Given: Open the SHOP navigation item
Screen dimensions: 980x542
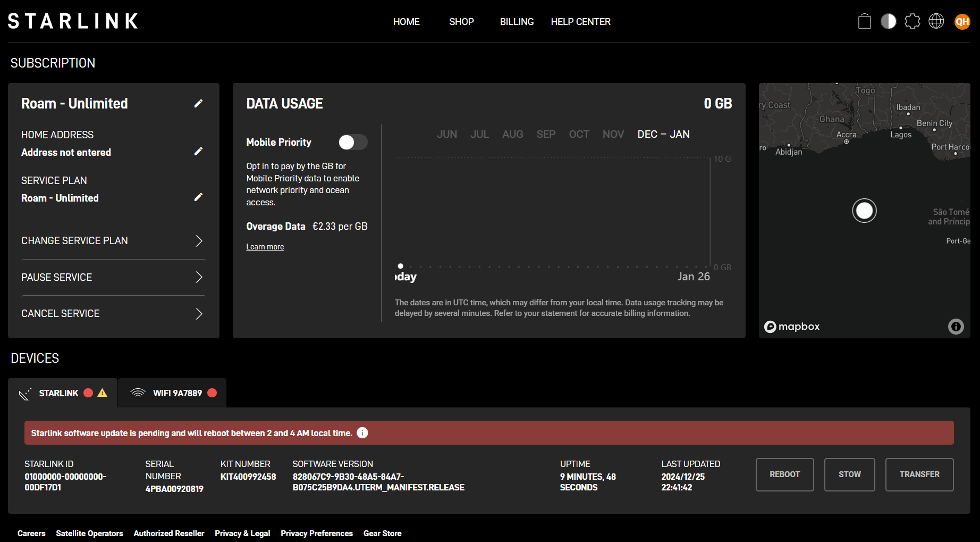Looking at the screenshot, I should pyautogui.click(x=461, y=22).
